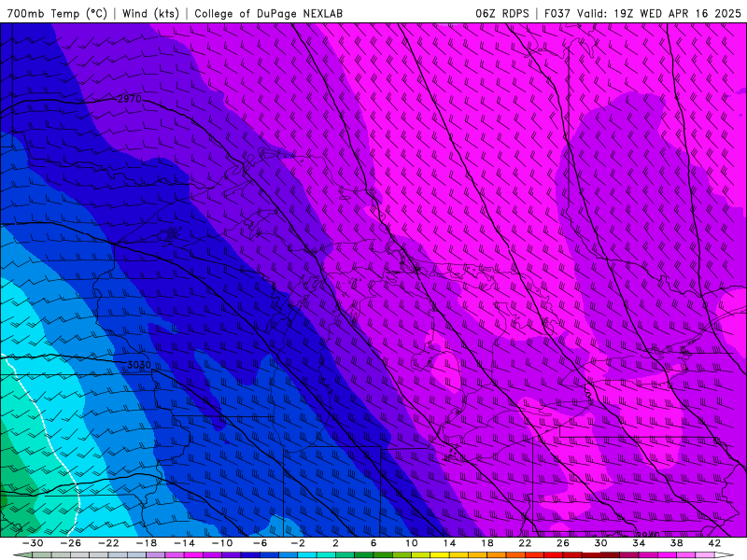
Task: Click the -30 colorbar tick label
Action: pos(33,543)
